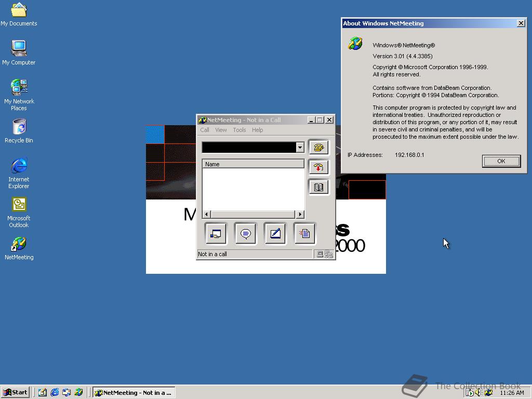This screenshot has height=399, width=532.
Task: Click the NetMeeting window title bar icon
Action: click(x=203, y=120)
